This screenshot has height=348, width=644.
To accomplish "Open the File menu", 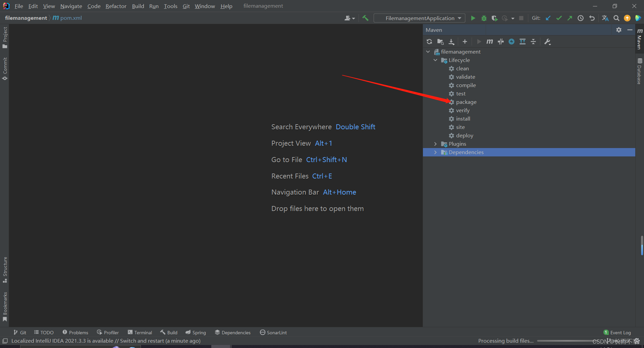I will (19, 6).
